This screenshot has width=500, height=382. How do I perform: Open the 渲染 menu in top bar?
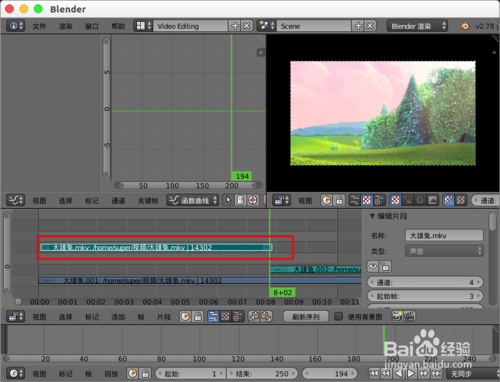(x=66, y=26)
